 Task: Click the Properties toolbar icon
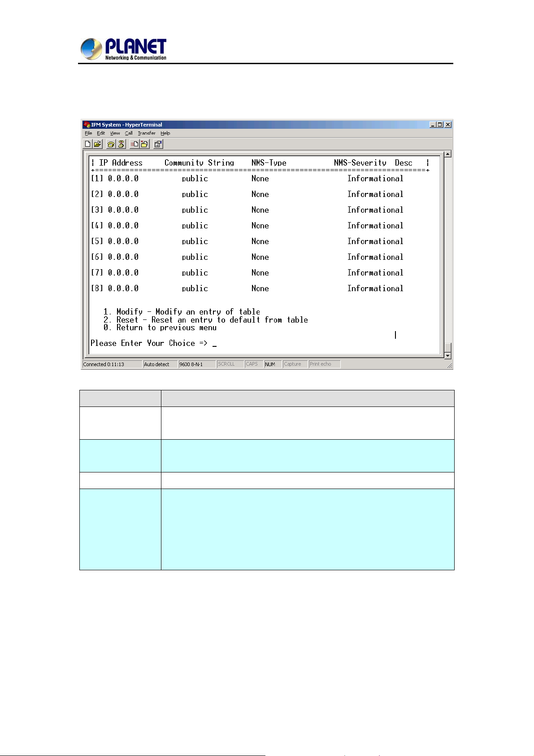pos(158,144)
